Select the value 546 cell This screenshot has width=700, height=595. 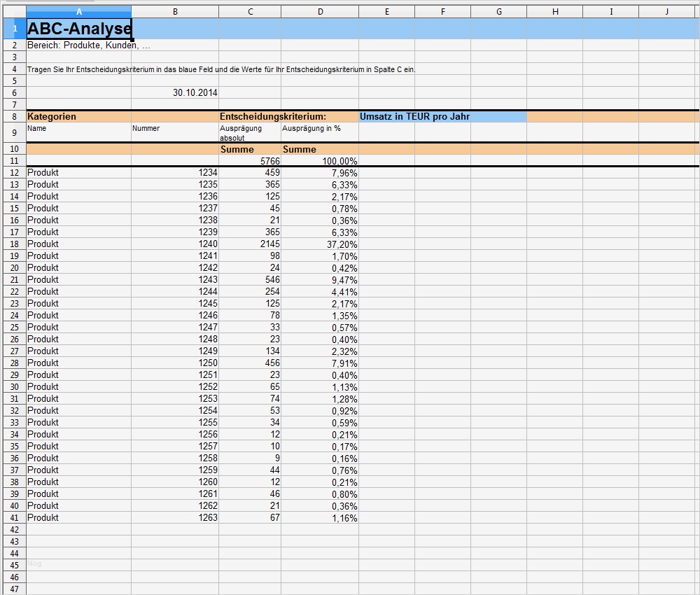pyautogui.click(x=250, y=280)
